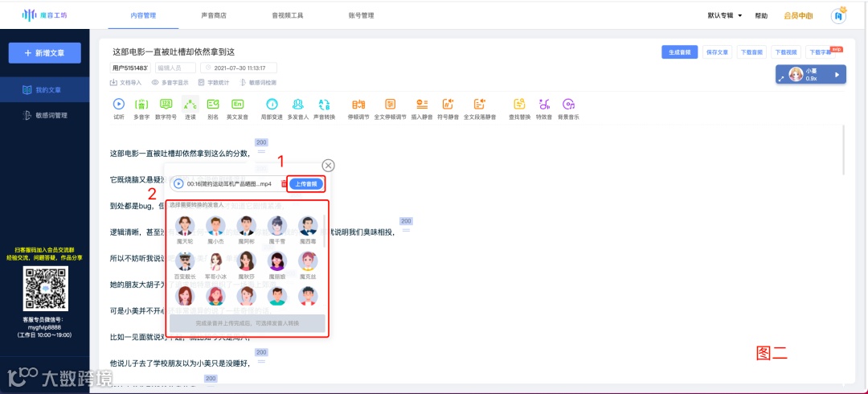This screenshot has width=868, height=394.
Task: Click the speaker list scrollbar in popup
Action: (325, 231)
